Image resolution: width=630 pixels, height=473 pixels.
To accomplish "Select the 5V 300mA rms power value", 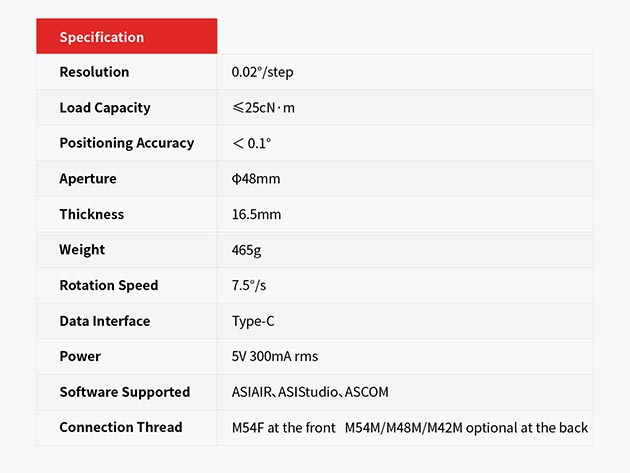I will [275, 356].
